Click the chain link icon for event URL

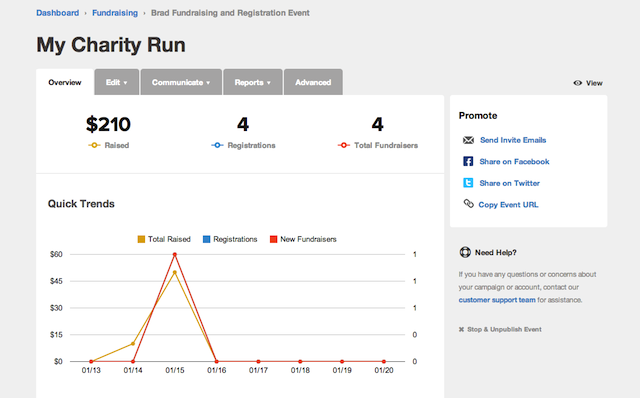pyautogui.click(x=468, y=203)
